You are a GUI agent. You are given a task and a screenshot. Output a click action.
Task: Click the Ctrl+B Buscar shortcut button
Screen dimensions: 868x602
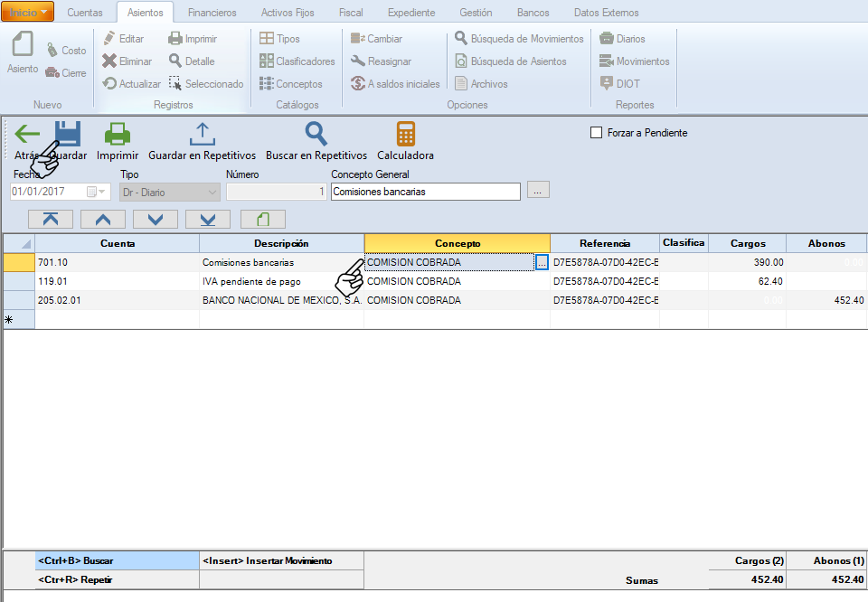118,560
